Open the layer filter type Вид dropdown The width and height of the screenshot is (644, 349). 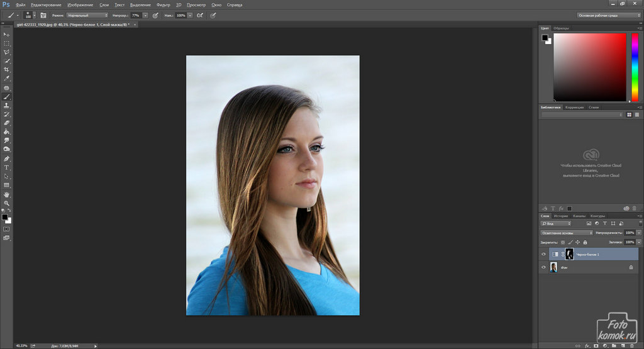(556, 223)
